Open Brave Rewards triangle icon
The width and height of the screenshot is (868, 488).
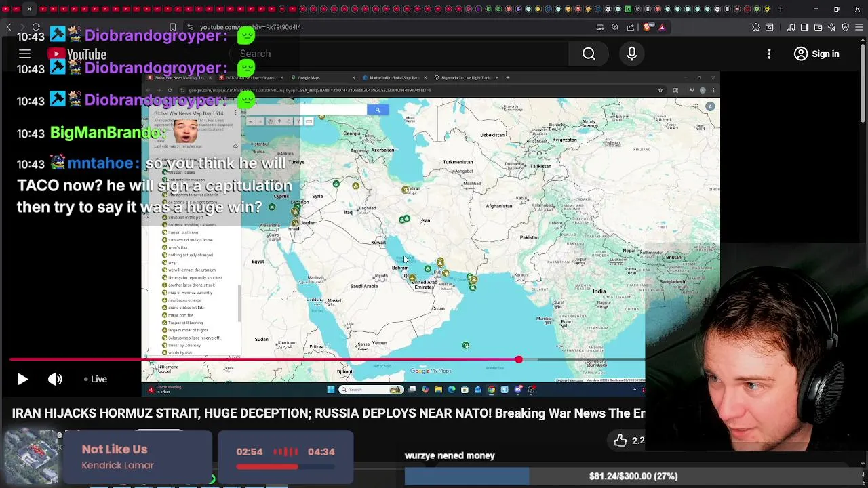662,27
